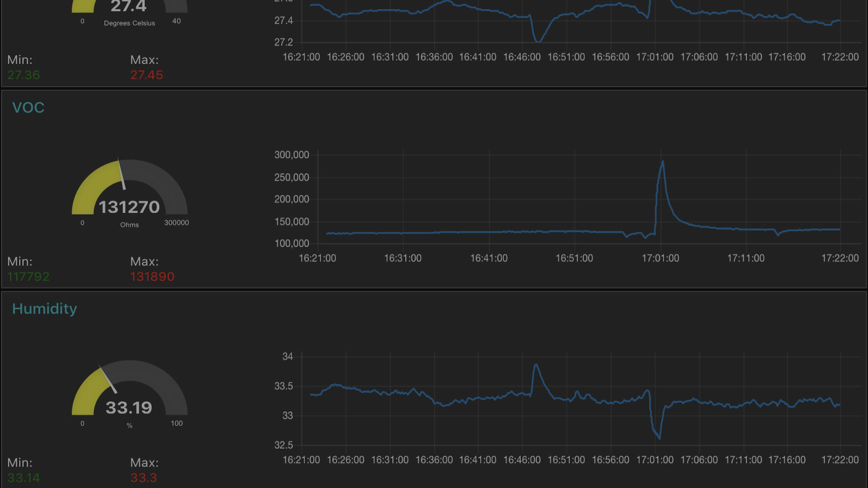Screen dimensions: 868x488
Task: Click the humidity chart dip near 17:01:00
Action: click(660, 437)
